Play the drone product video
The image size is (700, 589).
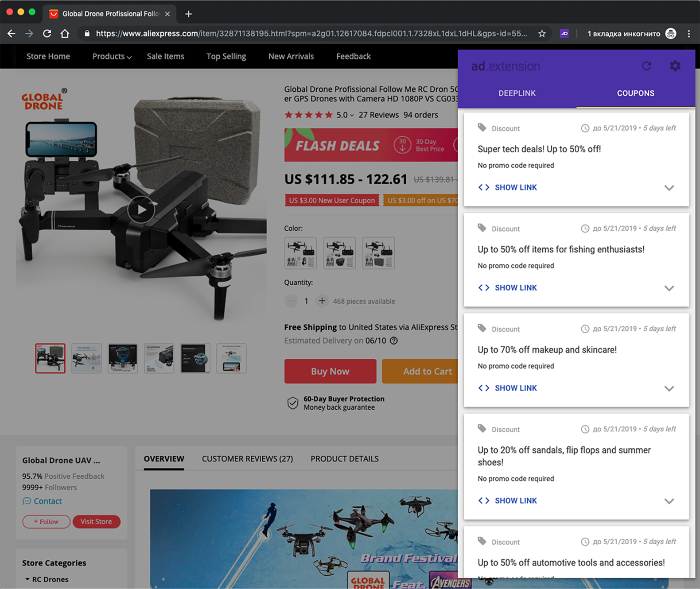141,209
